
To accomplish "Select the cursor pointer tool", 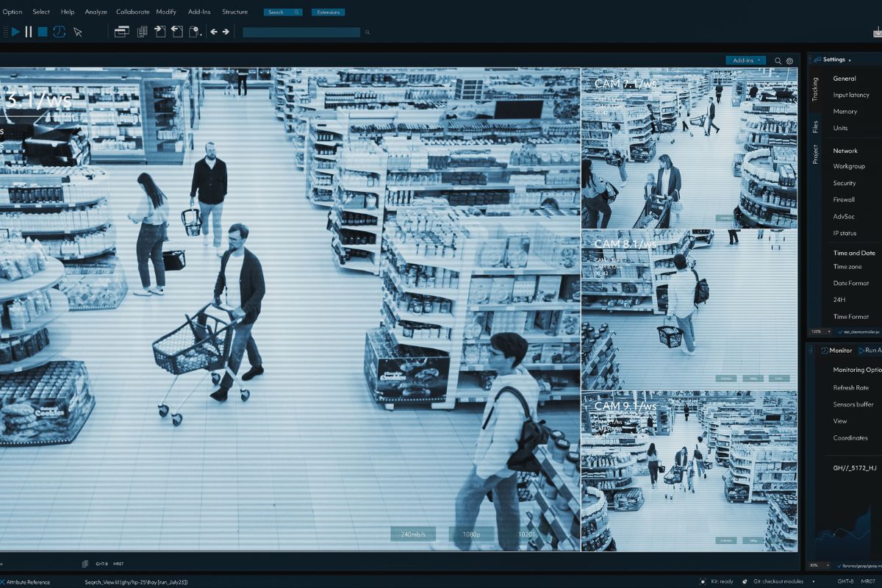I will pyautogui.click(x=77, y=31).
